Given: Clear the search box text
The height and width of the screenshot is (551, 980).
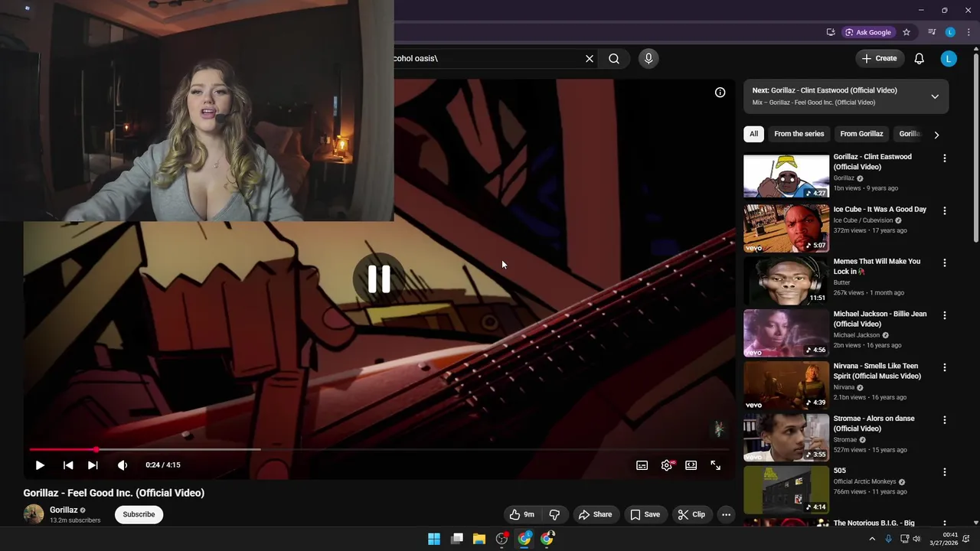Looking at the screenshot, I should pos(590,58).
